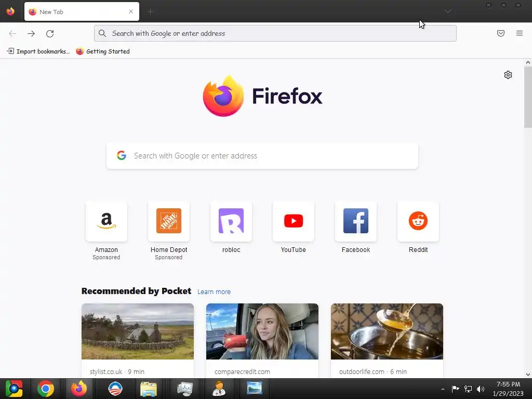Click the Pocket Learn more link
The height and width of the screenshot is (399, 532).
[214, 292]
